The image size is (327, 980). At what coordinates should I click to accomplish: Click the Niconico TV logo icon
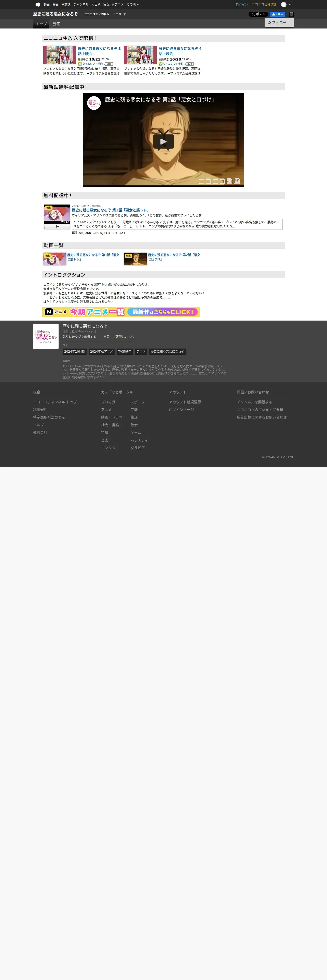point(37,5)
